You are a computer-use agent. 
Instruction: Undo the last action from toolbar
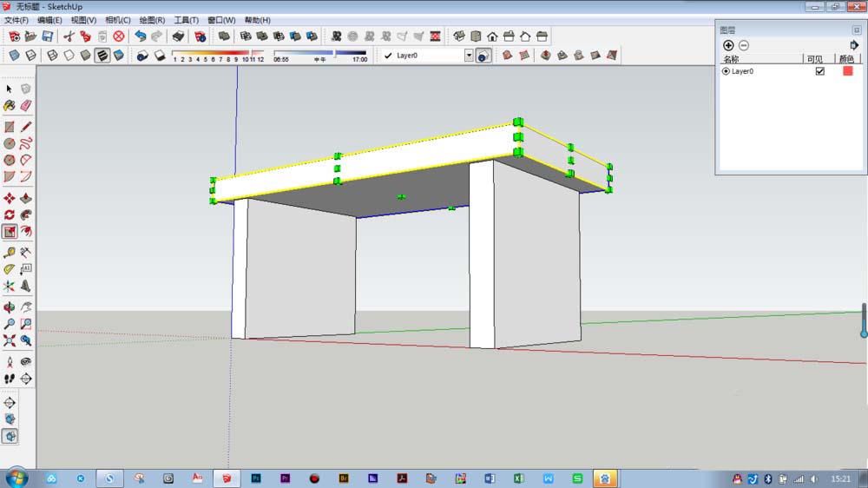tap(141, 36)
